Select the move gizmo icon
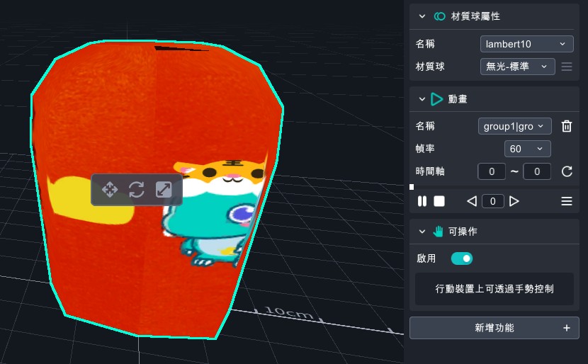588x364 pixels. point(110,190)
